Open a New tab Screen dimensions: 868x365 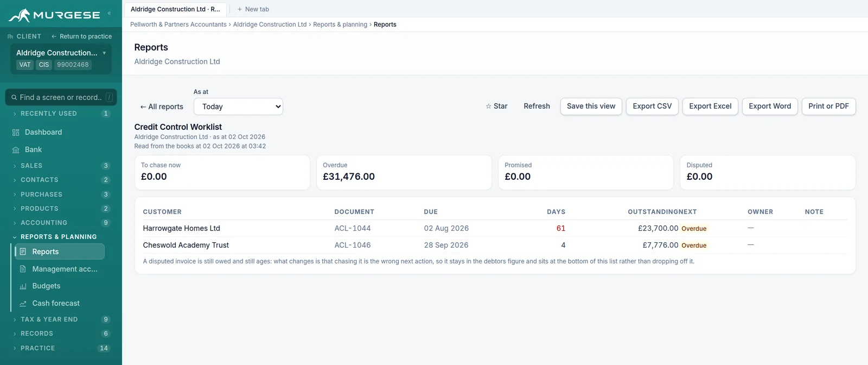coord(253,9)
